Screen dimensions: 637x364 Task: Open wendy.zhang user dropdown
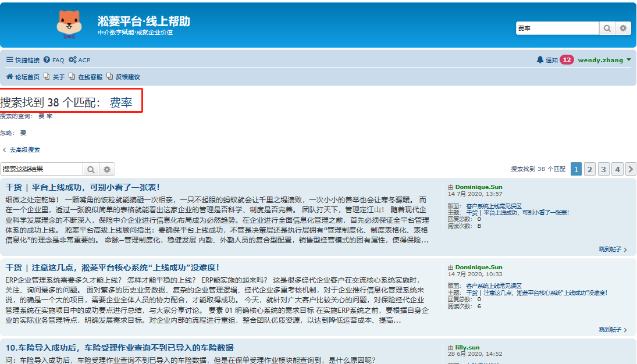pyautogui.click(x=604, y=60)
